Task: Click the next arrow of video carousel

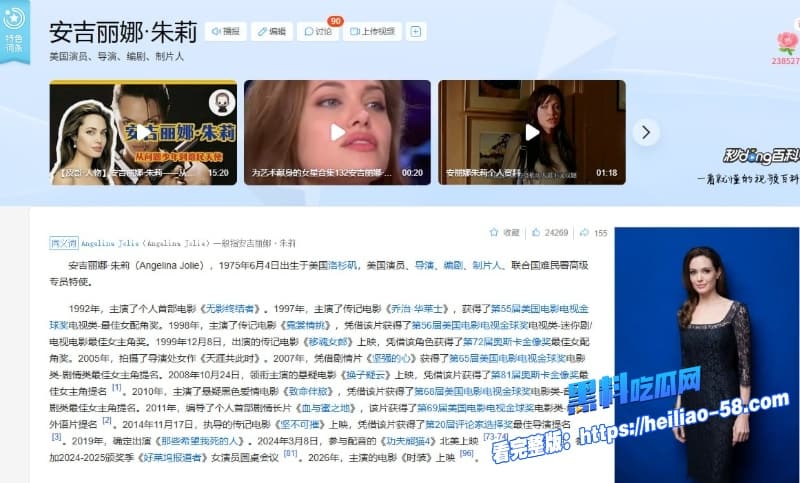Action: click(x=646, y=133)
